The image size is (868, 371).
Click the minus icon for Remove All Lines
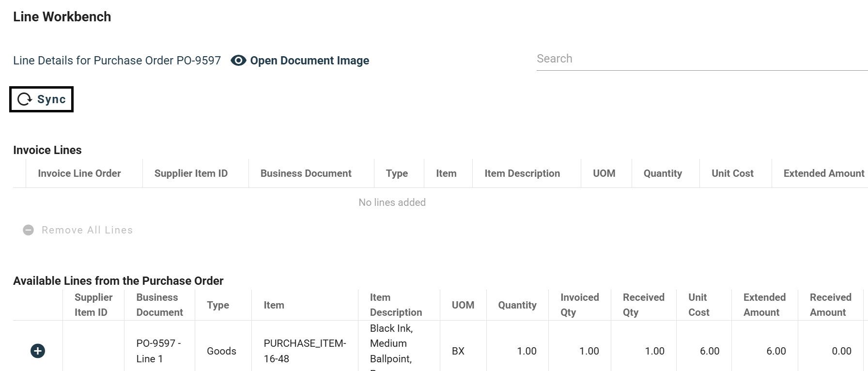click(29, 230)
